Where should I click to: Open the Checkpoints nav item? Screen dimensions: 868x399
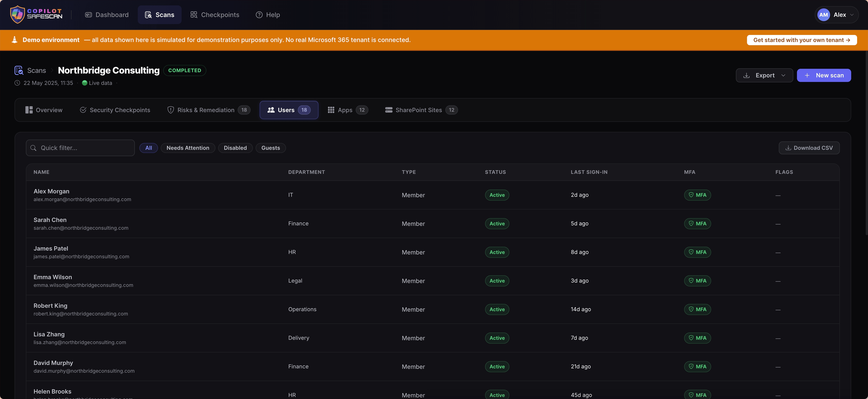click(x=215, y=15)
